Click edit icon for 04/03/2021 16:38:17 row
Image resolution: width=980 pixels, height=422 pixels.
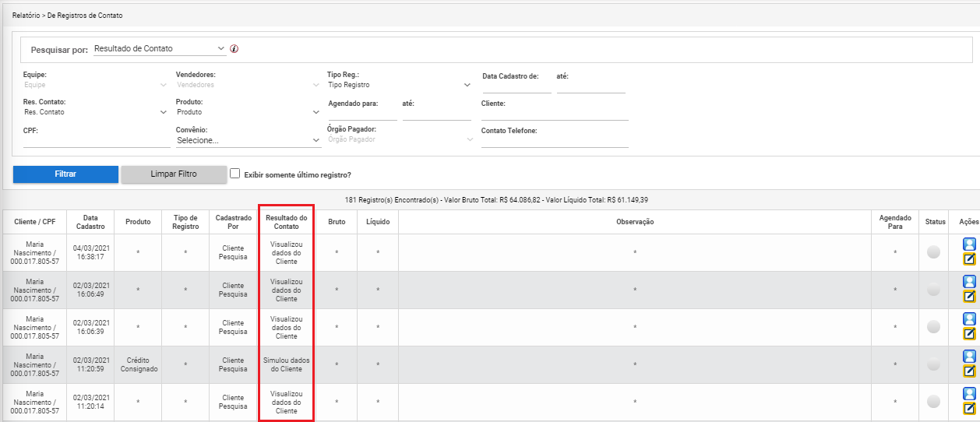[x=970, y=259]
